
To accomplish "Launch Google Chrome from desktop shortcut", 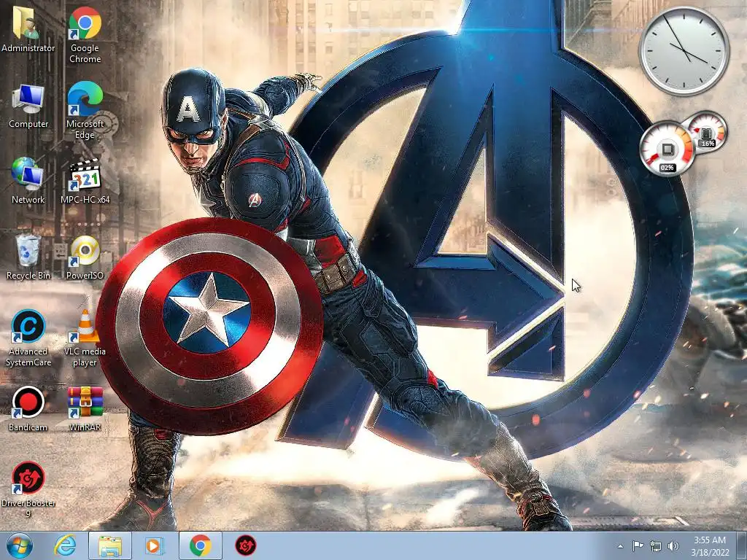I will pyautogui.click(x=85, y=34).
